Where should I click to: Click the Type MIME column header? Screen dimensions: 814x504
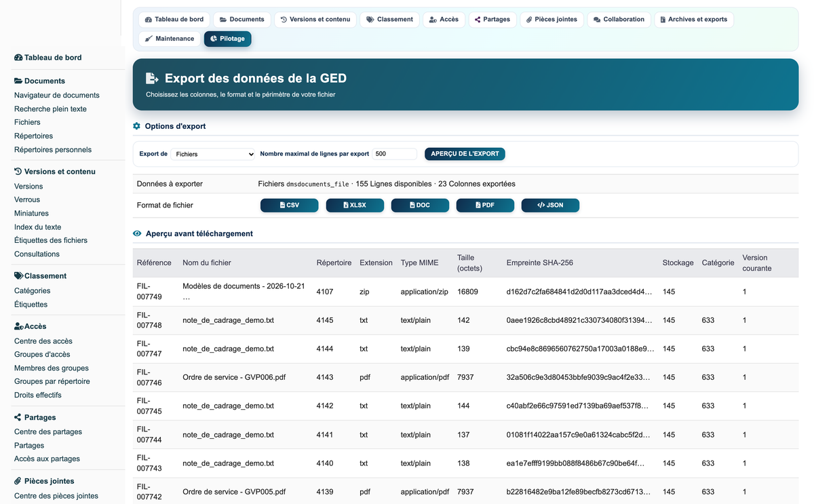click(x=420, y=263)
